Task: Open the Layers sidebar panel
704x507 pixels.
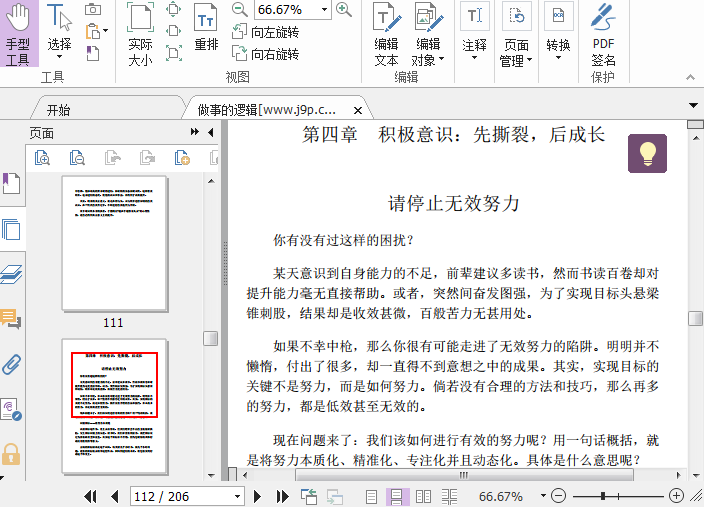Action: (11, 274)
